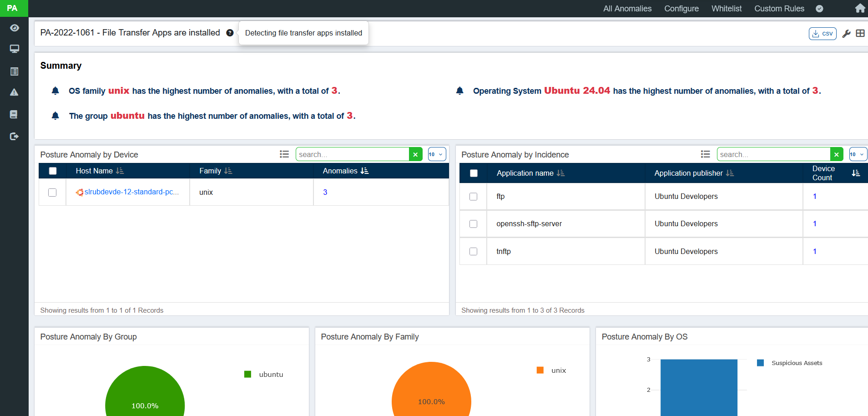
Task: Open the slrubdevde-12-standard-pc host link
Action: point(131,192)
